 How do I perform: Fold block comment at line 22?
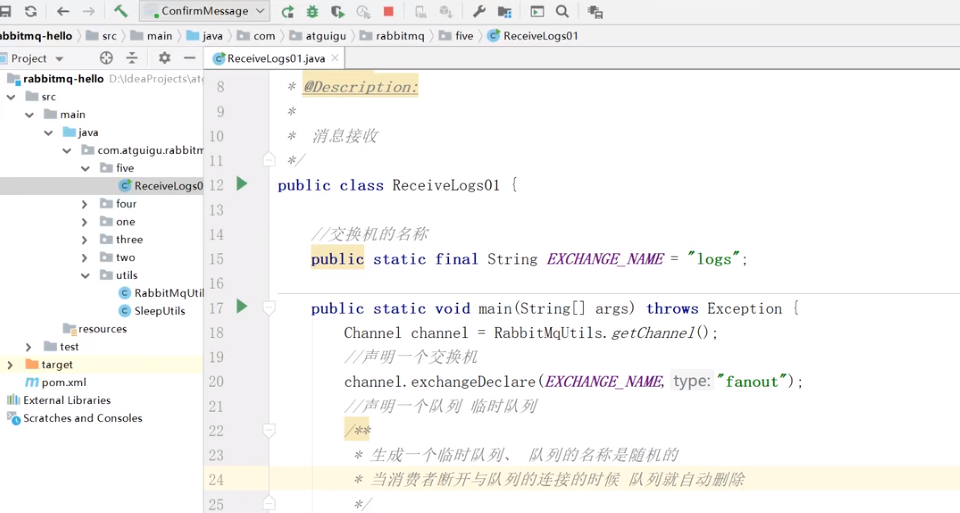(x=269, y=430)
